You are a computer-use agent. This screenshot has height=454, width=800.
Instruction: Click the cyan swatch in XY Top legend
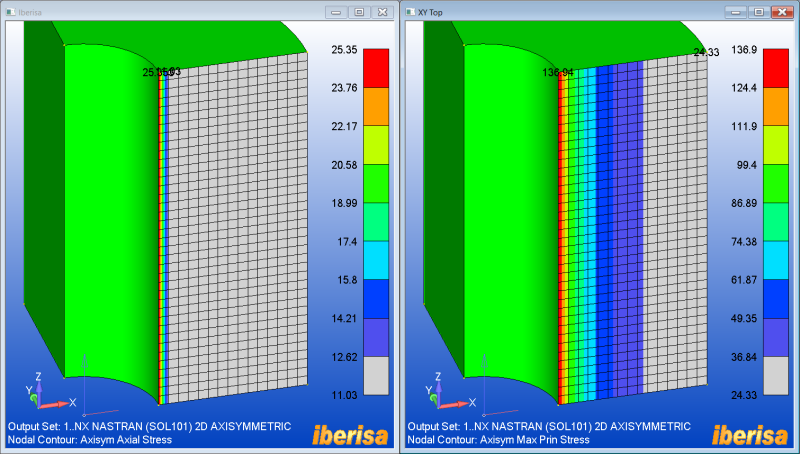pos(776,260)
